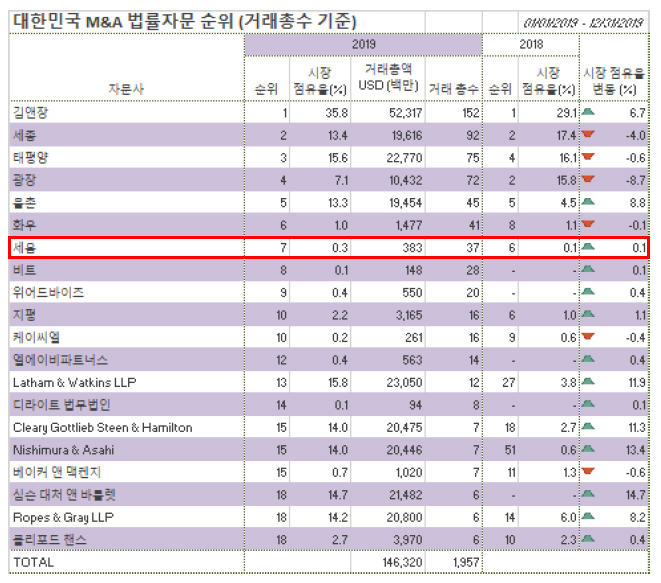661x583 pixels.
Task: Select the firm name 위어드바이즈
Action: pos(48,293)
